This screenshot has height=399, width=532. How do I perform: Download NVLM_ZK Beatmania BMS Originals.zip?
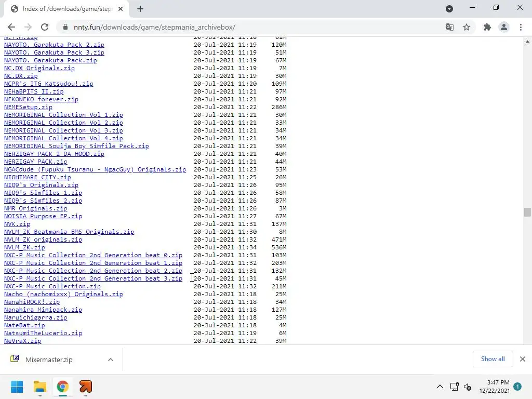click(69, 232)
